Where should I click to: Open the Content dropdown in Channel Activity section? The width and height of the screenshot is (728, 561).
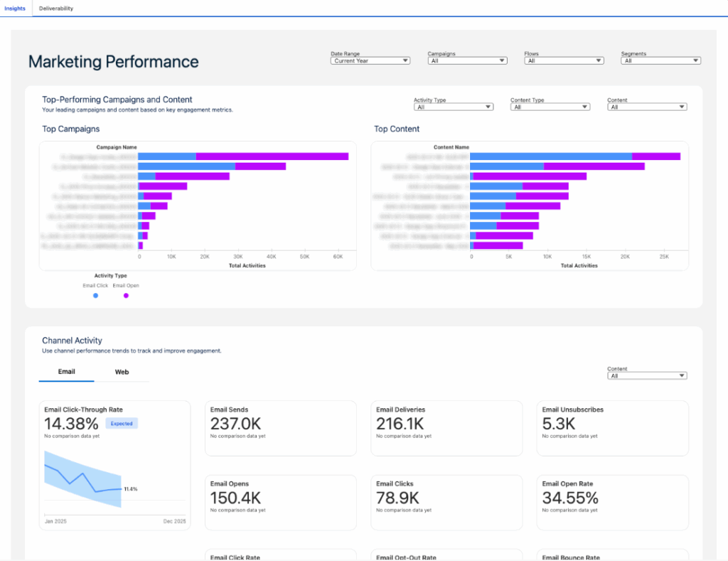[646, 375]
